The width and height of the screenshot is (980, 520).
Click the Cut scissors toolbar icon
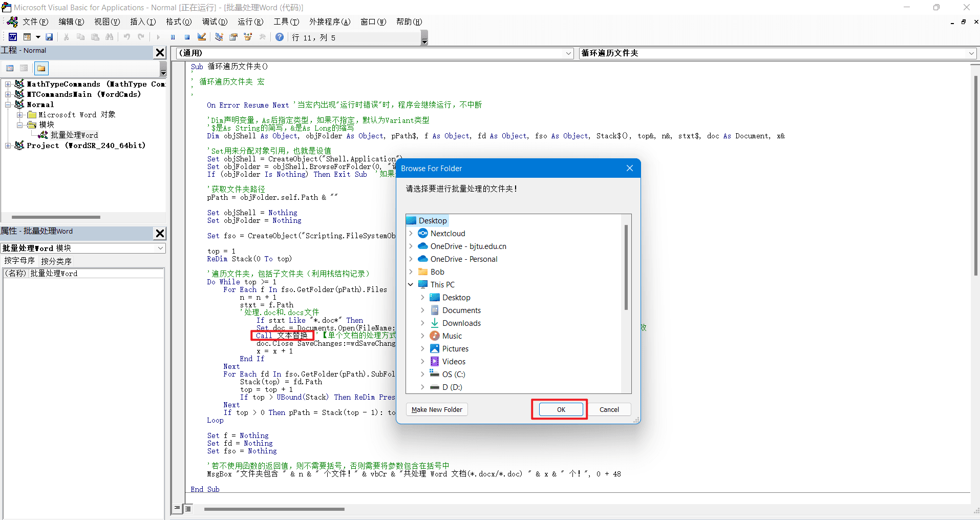click(x=66, y=37)
